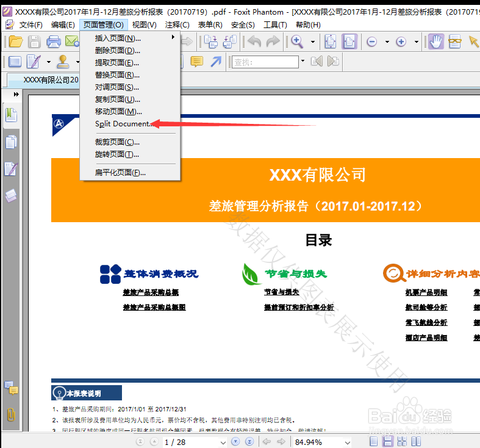Go to the next page button
Viewport: 480px width, 448px height.
(x=235, y=441)
